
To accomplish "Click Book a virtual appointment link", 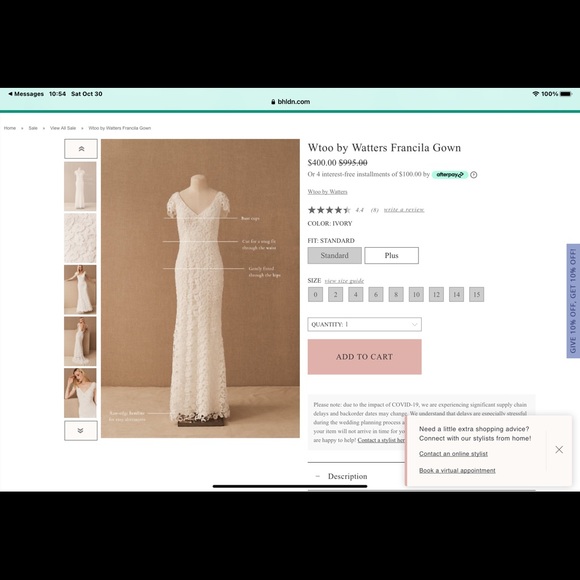I will pos(458,471).
